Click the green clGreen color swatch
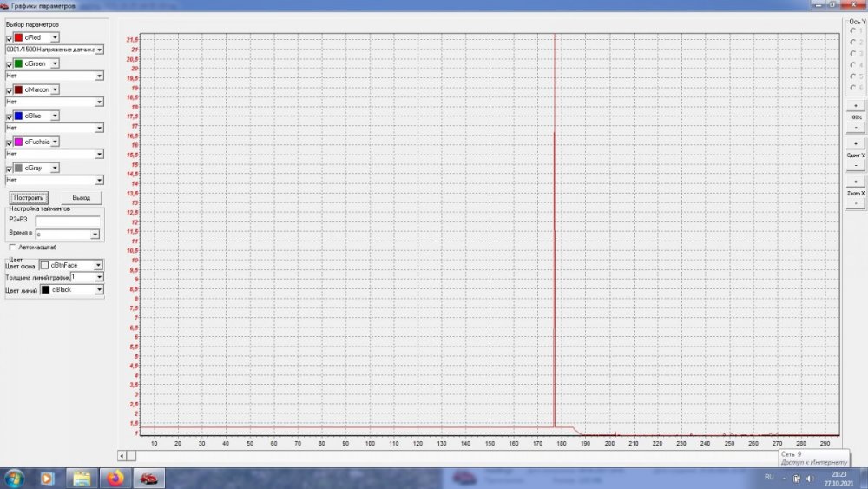The image size is (868, 489). point(18,63)
